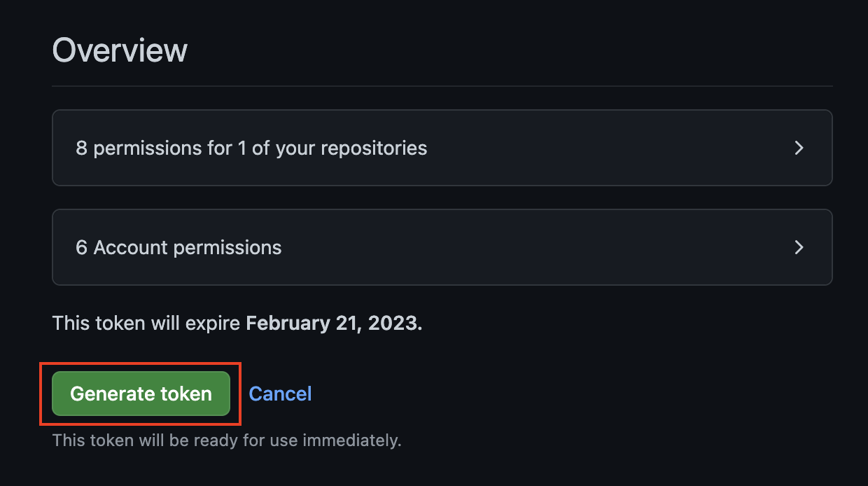Open the 8 permissions repositories row
Viewport: 868px width, 486px height.
(441, 148)
